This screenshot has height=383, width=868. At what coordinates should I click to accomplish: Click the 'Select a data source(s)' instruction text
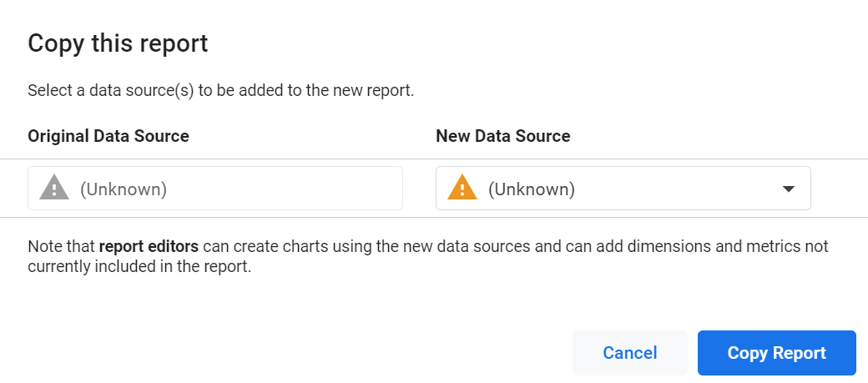pyautogui.click(x=220, y=90)
